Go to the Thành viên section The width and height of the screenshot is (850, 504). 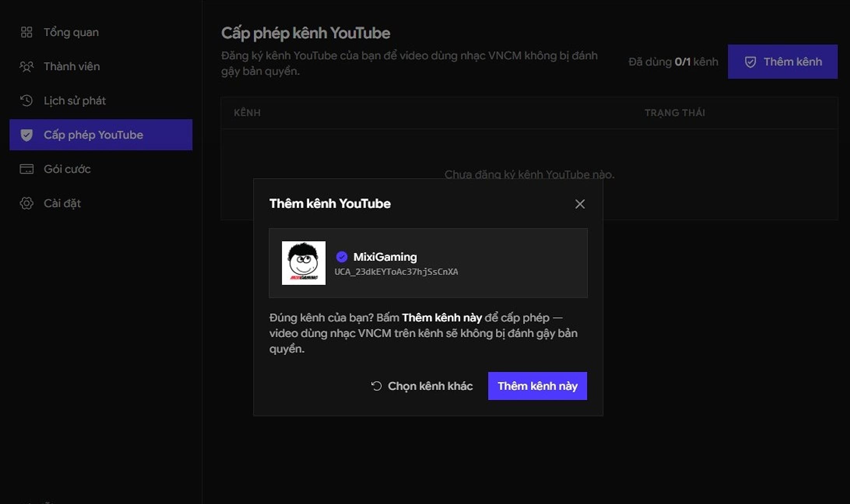click(101, 66)
